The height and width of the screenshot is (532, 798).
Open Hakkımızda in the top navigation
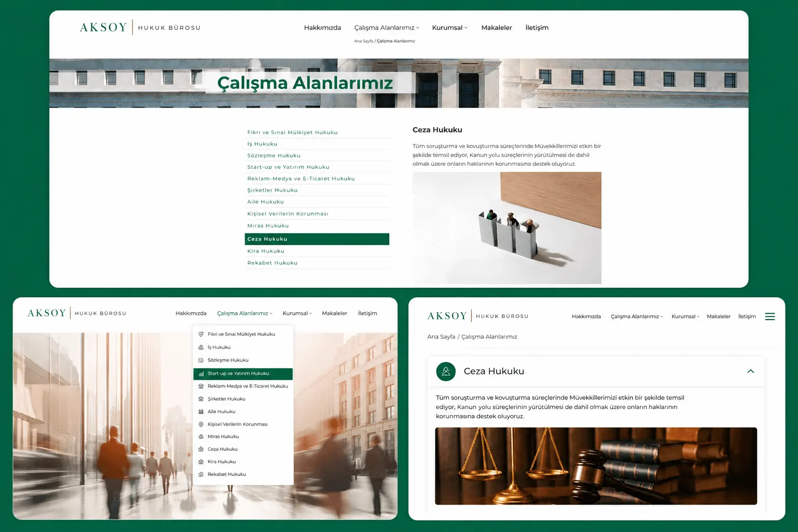323,28
